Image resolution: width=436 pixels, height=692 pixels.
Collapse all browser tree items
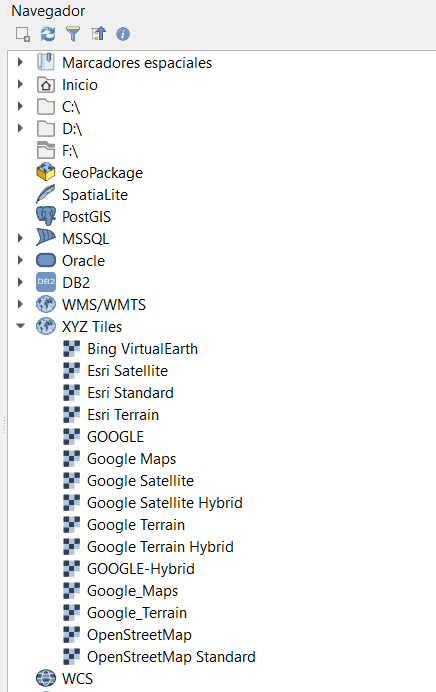point(98,34)
